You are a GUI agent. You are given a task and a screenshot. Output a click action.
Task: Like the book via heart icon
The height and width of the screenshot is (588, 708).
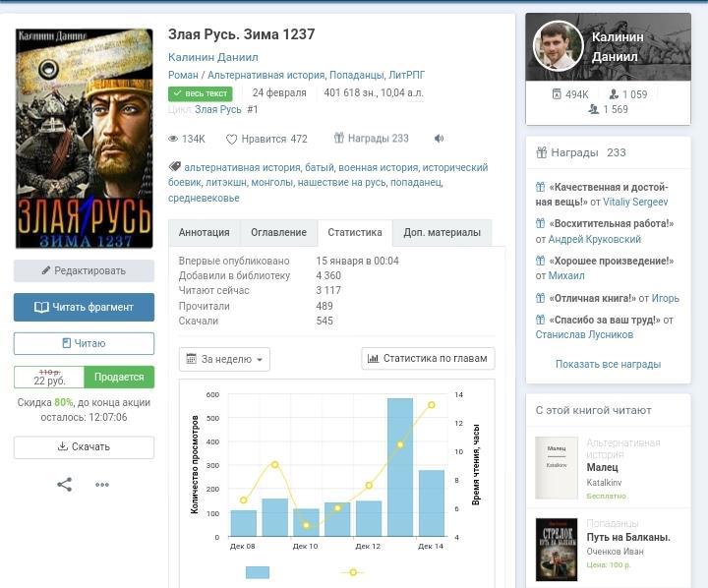232,140
